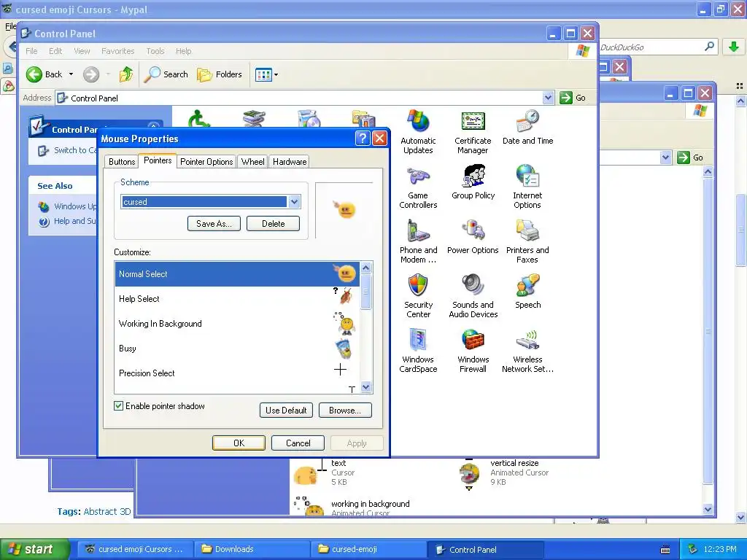747x560 pixels.
Task: Click the Save As... button
Action: tap(214, 224)
